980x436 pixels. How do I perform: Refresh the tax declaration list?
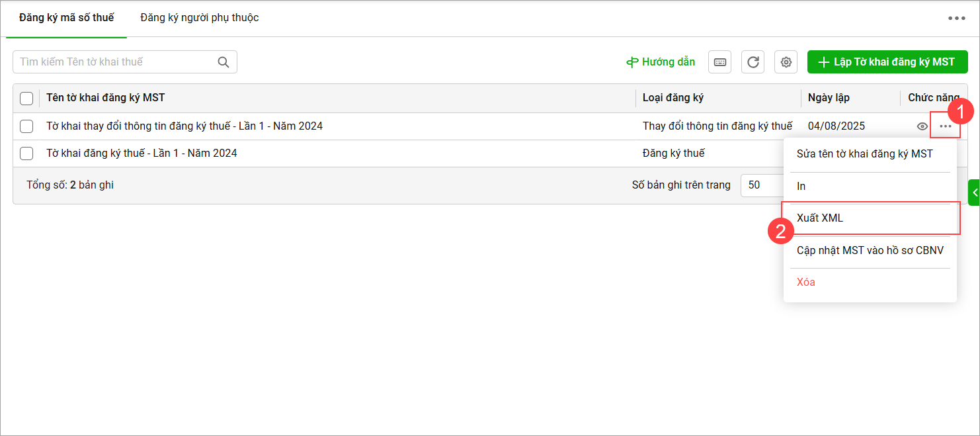pos(753,62)
